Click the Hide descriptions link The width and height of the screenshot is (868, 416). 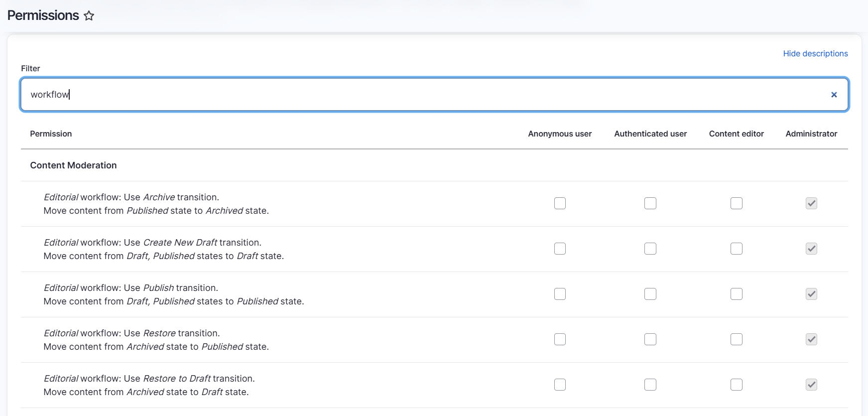[x=815, y=53]
